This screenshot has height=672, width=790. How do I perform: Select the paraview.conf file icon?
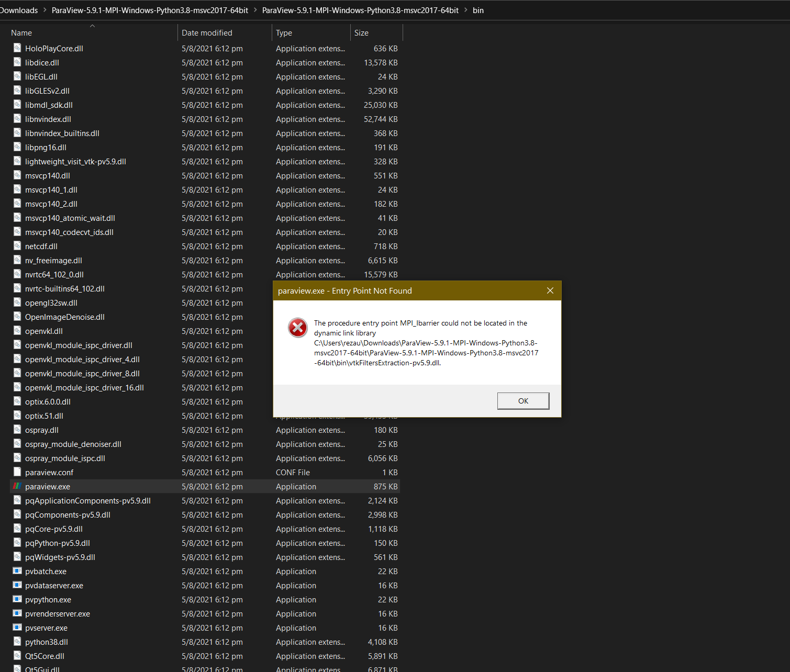[17, 472]
